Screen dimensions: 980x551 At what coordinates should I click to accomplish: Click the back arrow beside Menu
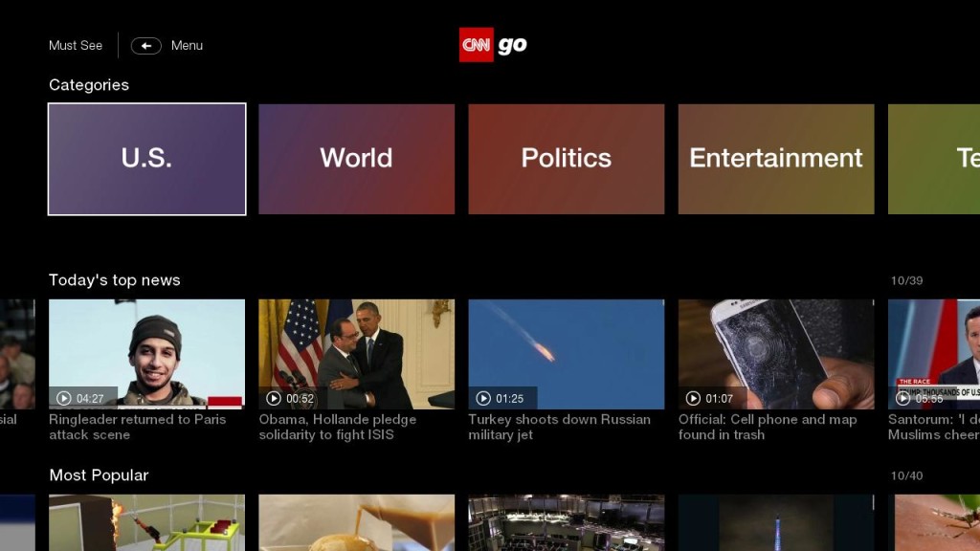point(145,45)
